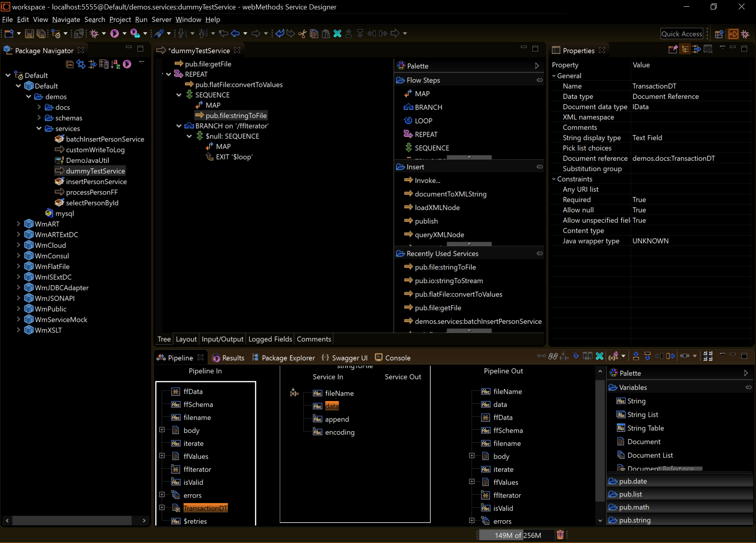Click the Run service play icon
This screenshot has height=543, width=756.
114,34
